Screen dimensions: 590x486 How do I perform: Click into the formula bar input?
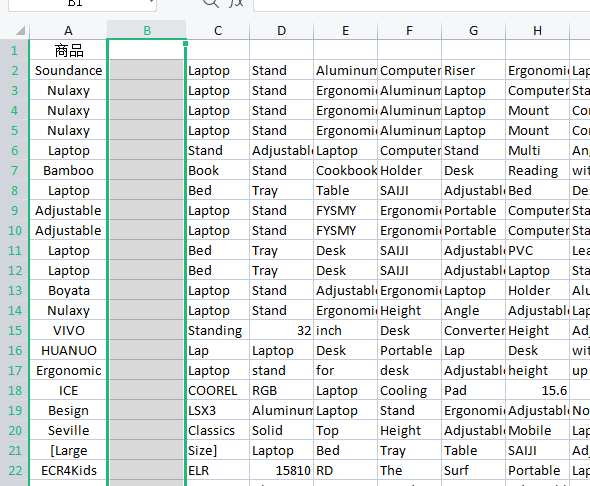(x=421, y=5)
